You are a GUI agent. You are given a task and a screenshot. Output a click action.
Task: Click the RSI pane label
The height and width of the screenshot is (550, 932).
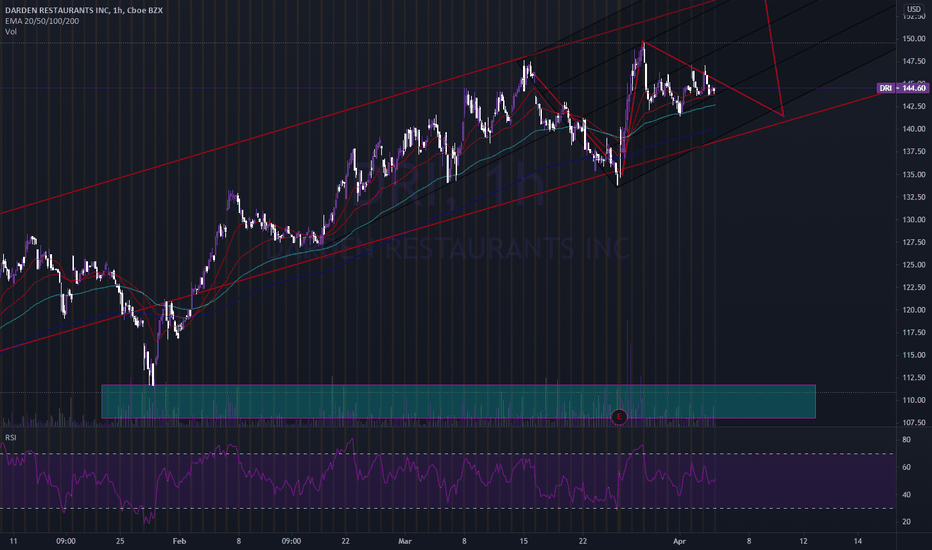11,438
